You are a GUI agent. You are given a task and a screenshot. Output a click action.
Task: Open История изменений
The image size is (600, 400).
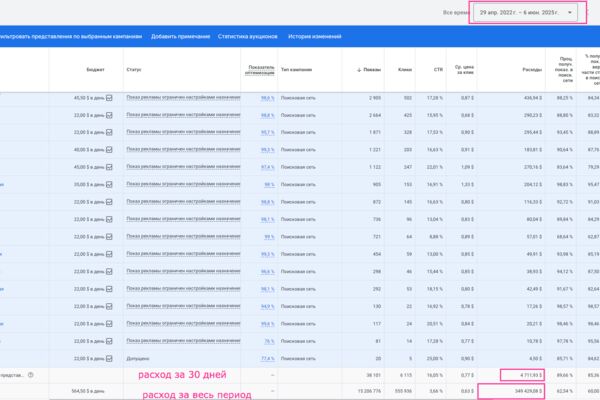pyautogui.click(x=315, y=36)
